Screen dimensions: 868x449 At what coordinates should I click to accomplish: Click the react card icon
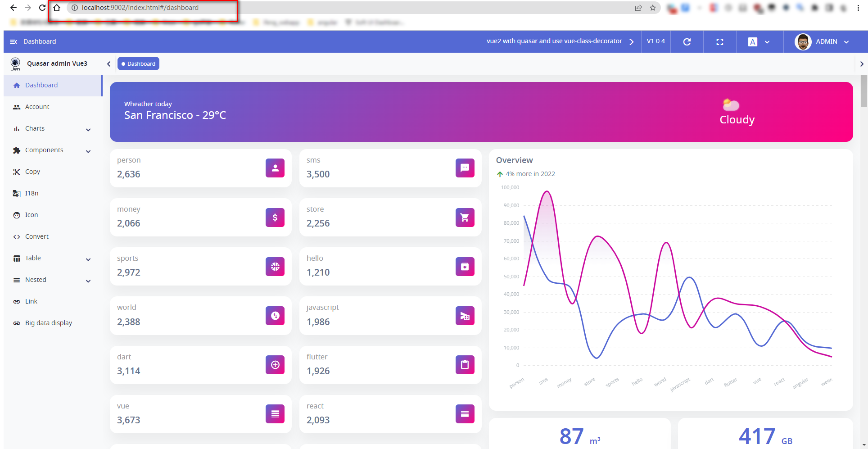click(x=465, y=414)
